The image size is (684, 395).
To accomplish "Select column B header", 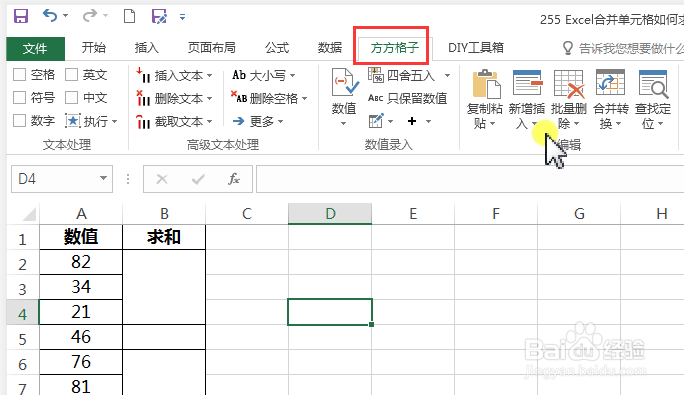I will click(x=164, y=214).
